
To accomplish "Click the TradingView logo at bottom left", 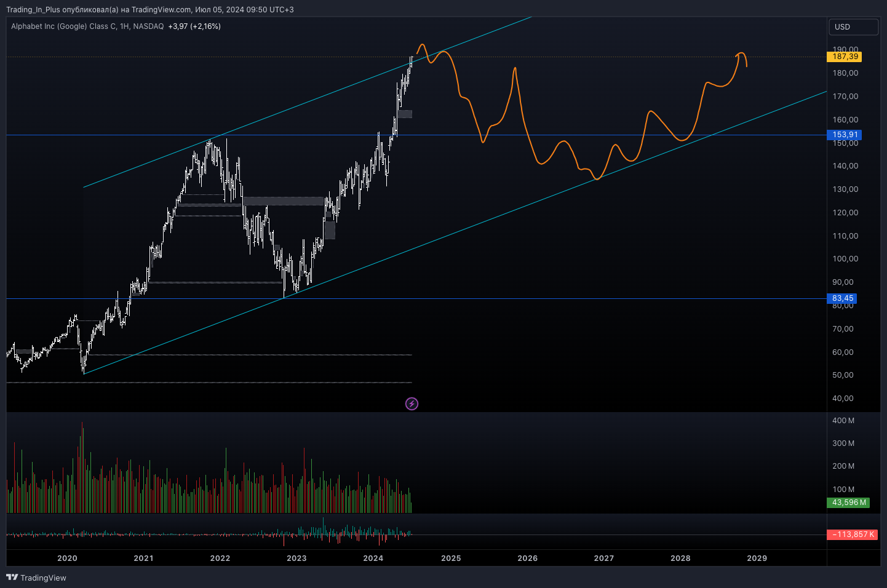I will click(36, 578).
